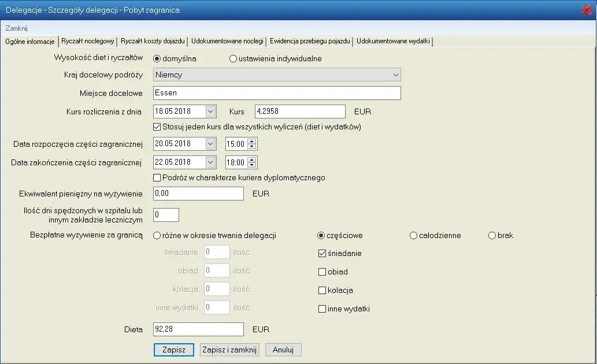Uncheck Stosuj jeden kurs dla wszystkich wyliczeń
The height and width of the screenshot is (364, 597).
click(157, 127)
